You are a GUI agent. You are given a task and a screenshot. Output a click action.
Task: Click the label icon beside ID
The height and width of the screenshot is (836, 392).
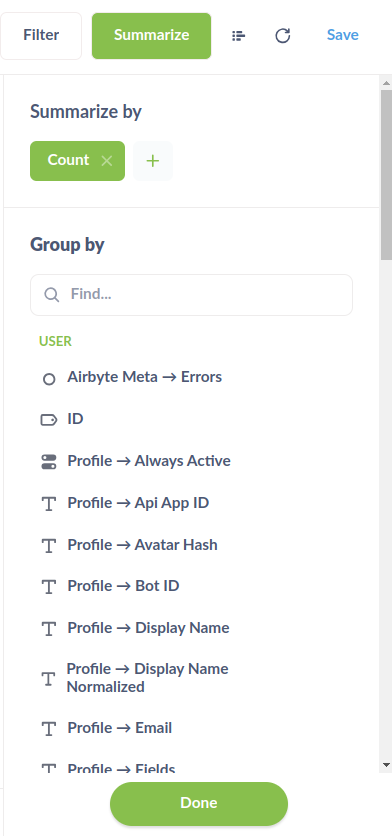49,420
